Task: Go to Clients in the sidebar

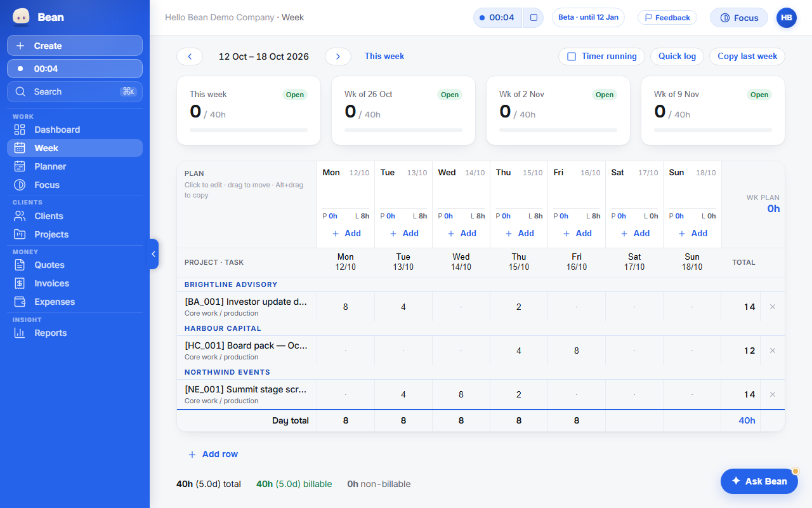Action: tap(75, 216)
